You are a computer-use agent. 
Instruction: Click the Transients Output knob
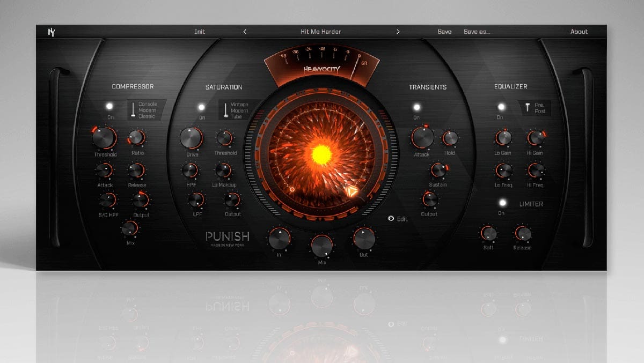point(429,199)
